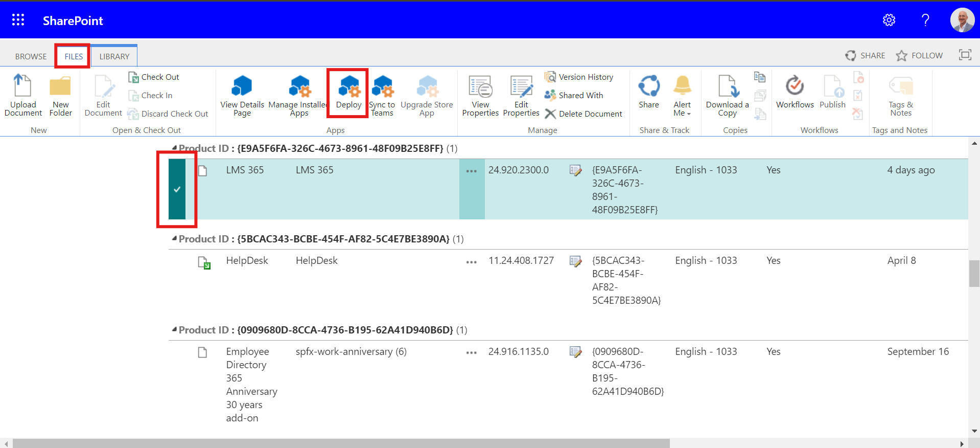Screen dimensions: 980x448
Task: Create a New Folder from the ribbon
Action: tap(60, 96)
